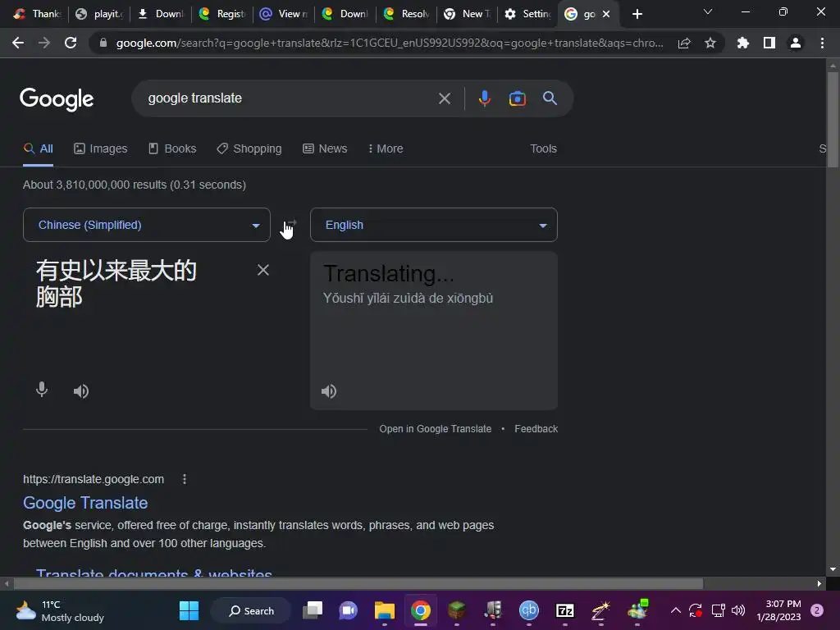The image size is (840, 630).
Task: Switch to News results tab
Action: tap(325, 149)
